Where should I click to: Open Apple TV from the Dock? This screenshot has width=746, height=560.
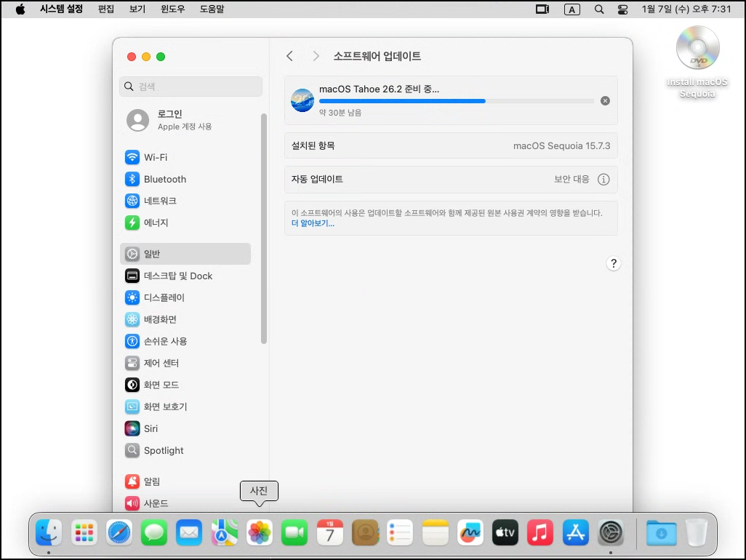pos(505,532)
